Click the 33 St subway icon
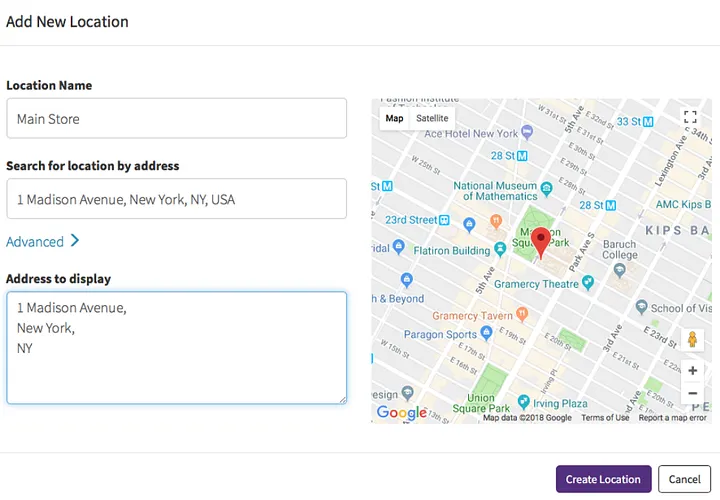 click(648, 122)
